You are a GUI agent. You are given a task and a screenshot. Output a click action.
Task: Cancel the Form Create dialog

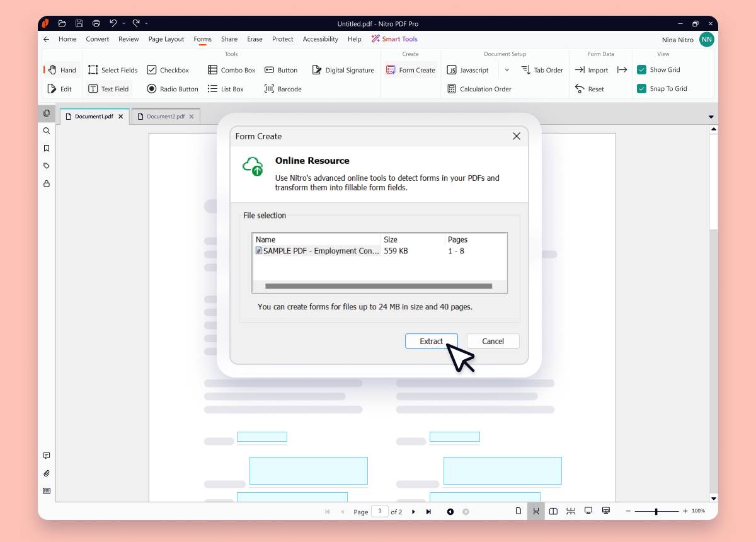coord(493,341)
